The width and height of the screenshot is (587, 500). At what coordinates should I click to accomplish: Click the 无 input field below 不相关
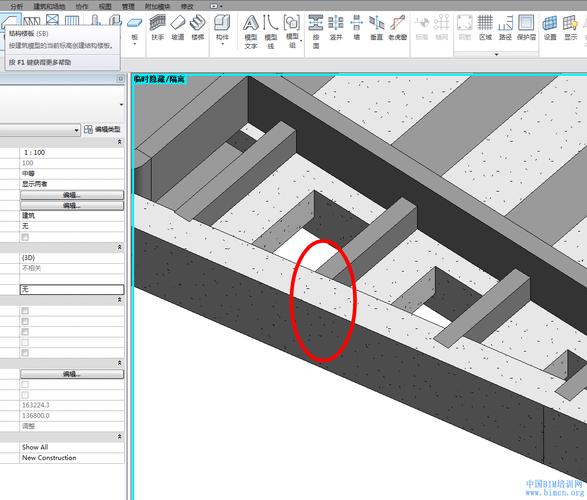click(x=72, y=289)
